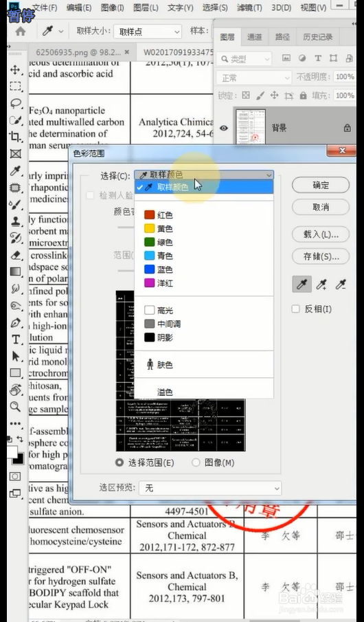Screen dimensions: 364x622
Task: Activate the plain eyedropper in Color Range
Action: pyautogui.click(x=302, y=285)
